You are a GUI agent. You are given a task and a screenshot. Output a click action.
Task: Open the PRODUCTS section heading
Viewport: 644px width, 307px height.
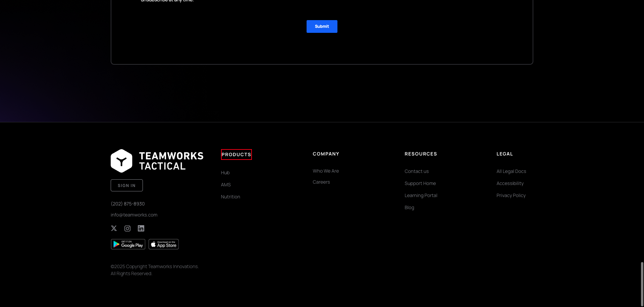click(x=236, y=155)
